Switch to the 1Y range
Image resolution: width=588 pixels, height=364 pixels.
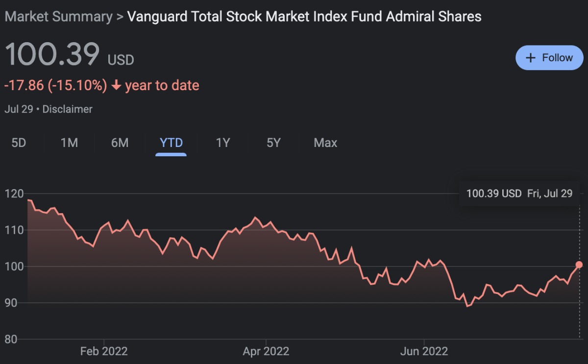223,143
